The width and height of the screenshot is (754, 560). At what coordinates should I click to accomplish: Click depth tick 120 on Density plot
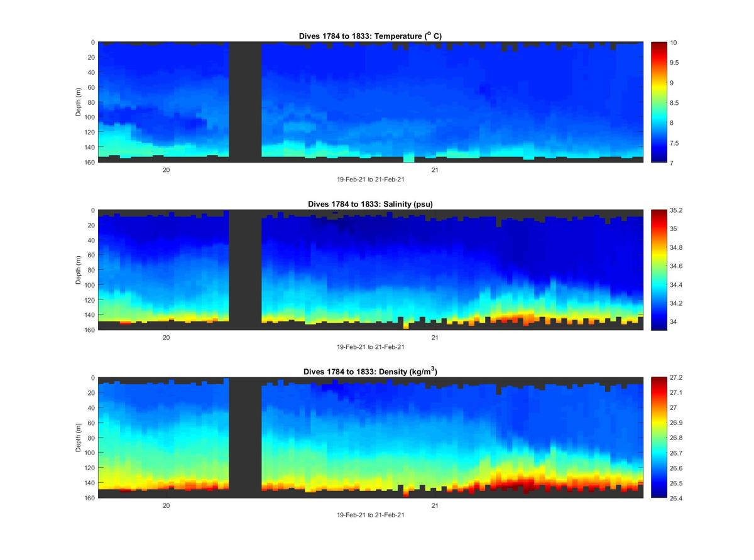(89, 468)
